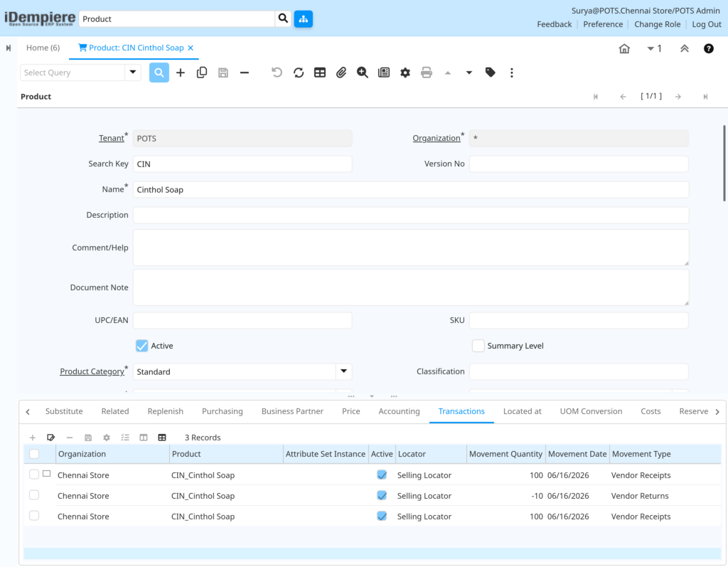The image size is (728, 567).
Task: Click the Search Key input field
Action: click(242, 164)
